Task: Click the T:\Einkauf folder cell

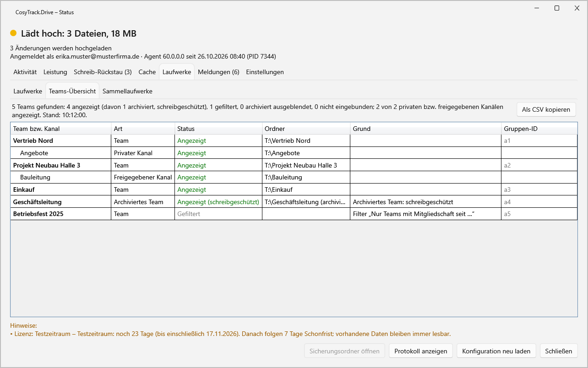Action: (306, 189)
